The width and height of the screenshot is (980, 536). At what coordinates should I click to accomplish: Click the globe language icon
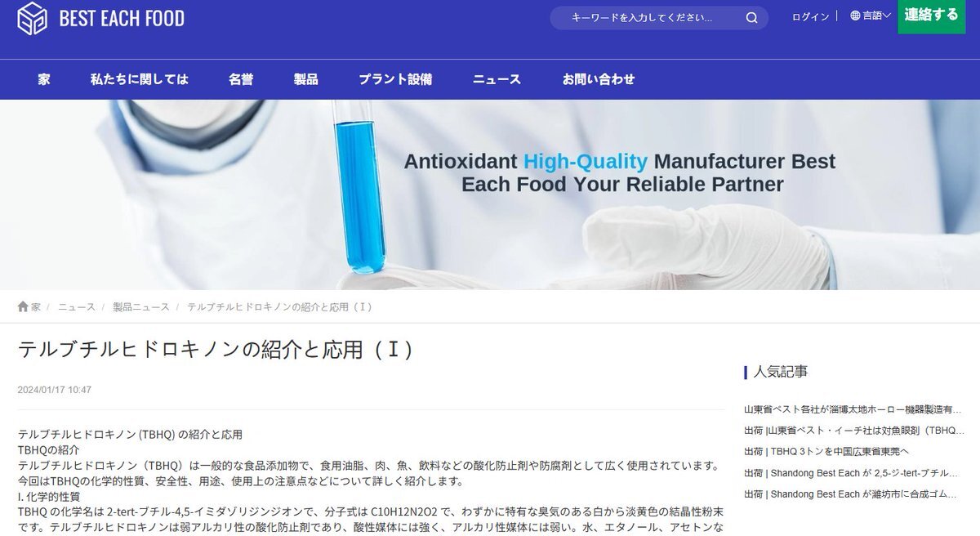pyautogui.click(x=855, y=16)
